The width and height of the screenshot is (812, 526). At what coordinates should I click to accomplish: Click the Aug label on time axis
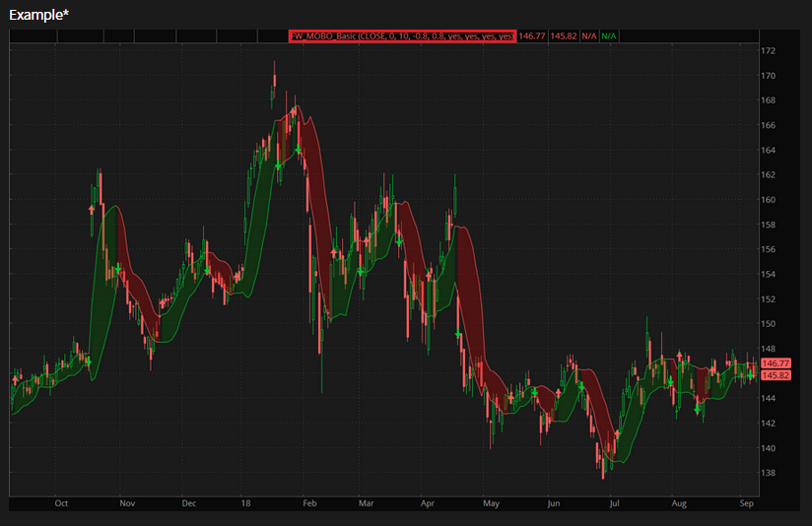click(679, 503)
